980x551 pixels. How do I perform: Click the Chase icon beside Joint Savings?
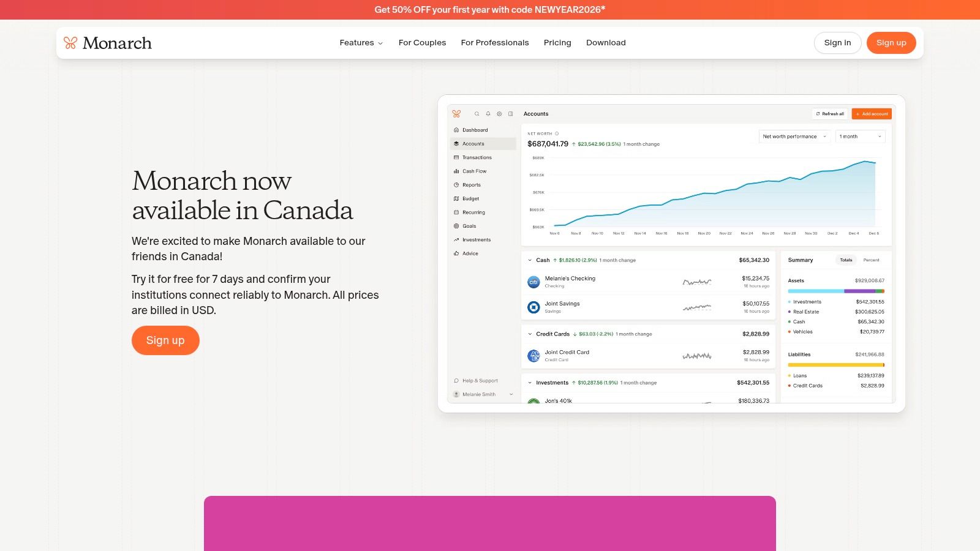click(x=533, y=307)
